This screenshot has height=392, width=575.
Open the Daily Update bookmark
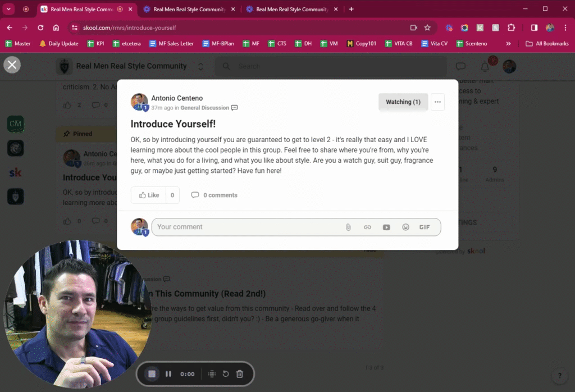tap(58, 44)
